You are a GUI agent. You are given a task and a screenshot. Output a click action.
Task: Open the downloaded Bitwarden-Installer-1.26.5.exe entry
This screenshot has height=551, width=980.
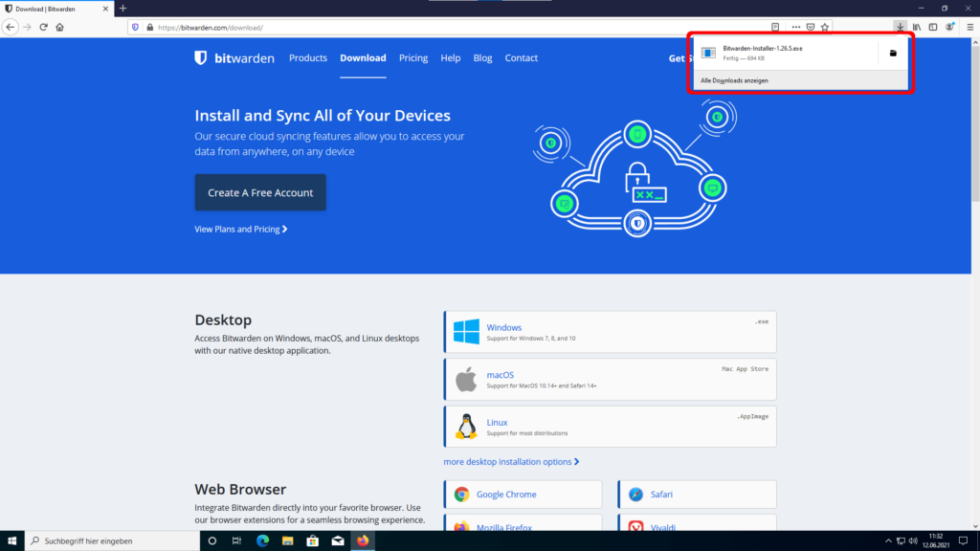click(787, 54)
